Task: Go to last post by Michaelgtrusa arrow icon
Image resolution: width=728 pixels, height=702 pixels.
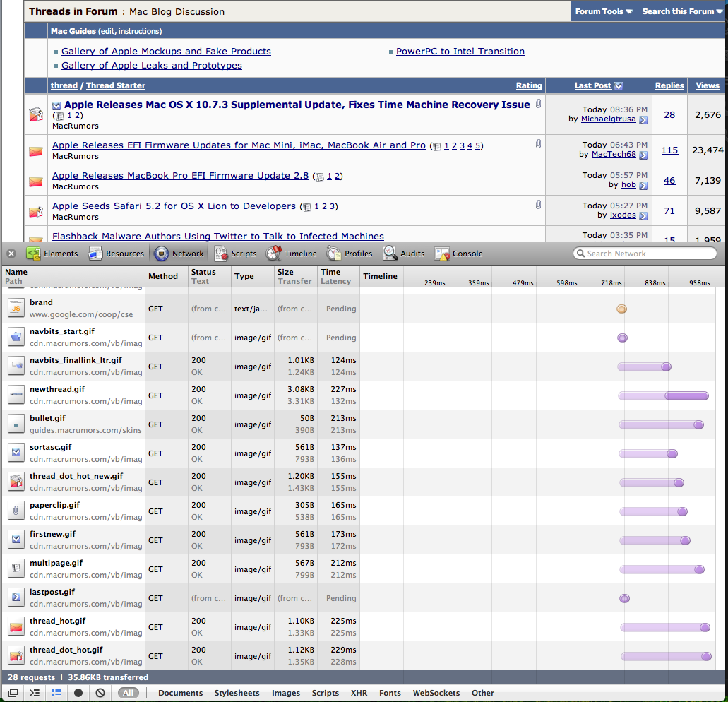Action: tap(643, 120)
